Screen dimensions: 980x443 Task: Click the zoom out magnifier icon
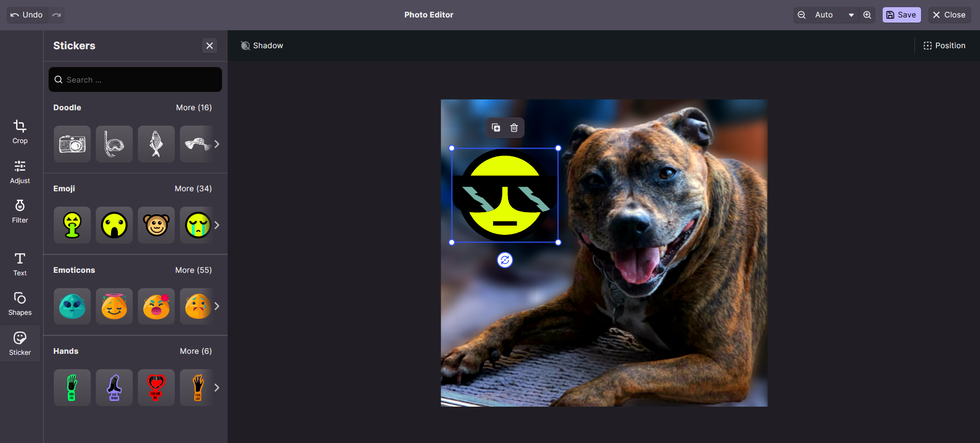click(x=802, y=15)
